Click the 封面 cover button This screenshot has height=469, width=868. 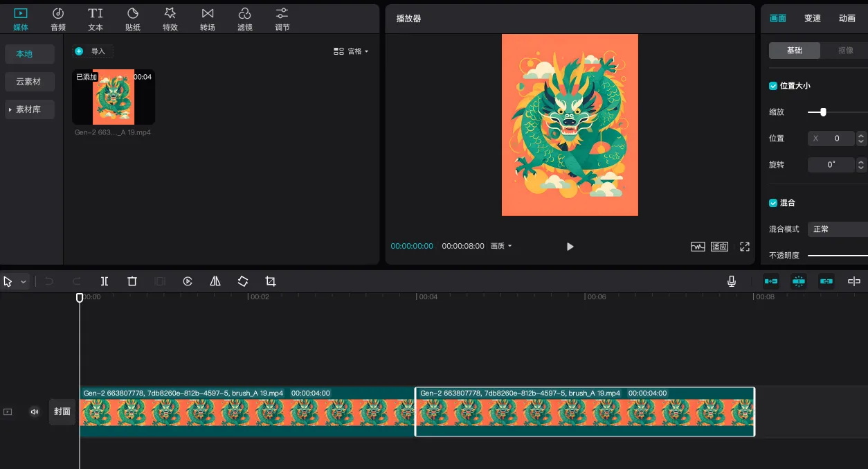(x=62, y=412)
